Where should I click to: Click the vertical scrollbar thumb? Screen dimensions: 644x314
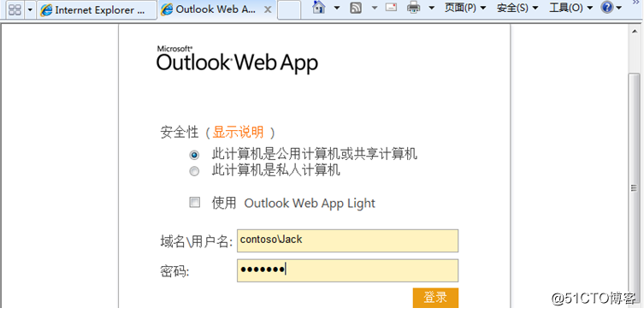pyautogui.click(x=634, y=187)
